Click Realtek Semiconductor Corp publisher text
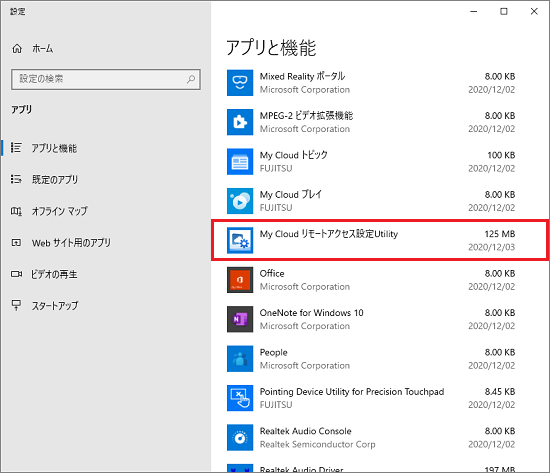550x473 pixels. click(317, 444)
